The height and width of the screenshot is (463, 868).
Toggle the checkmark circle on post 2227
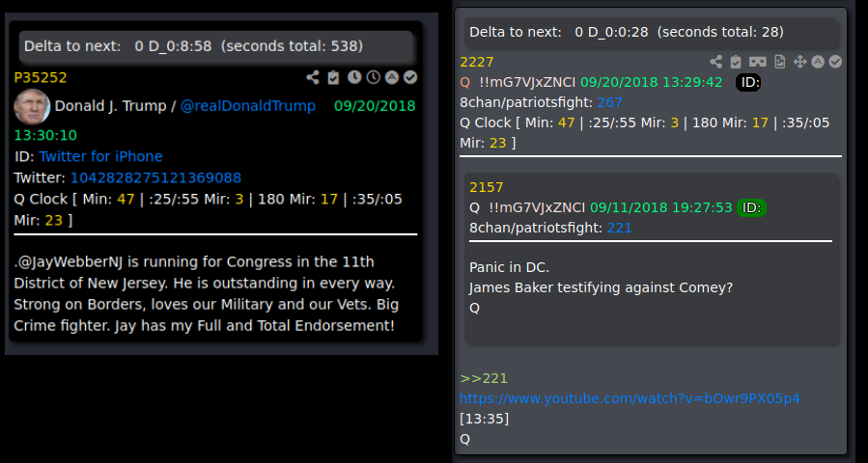835,62
